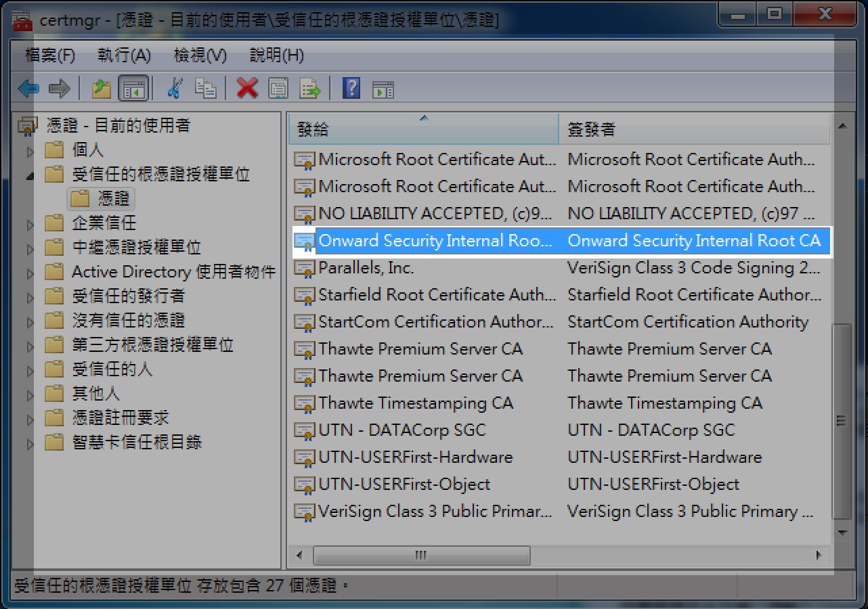Viewport: 868px width, 609px height.
Task: Expand the 中繼憑證授權單位 tree node
Action: [30, 249]
